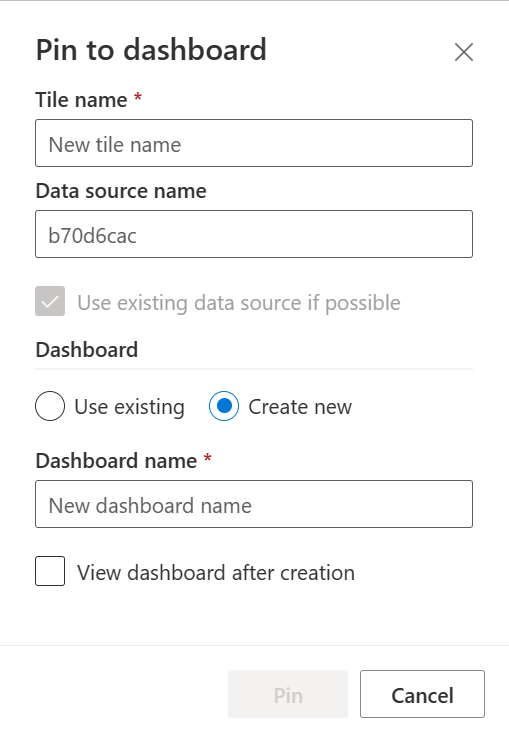This screenshot has height=739, width=509.
Task: Select the Use existing radio button
Action: pyautogui.click(x=50, y=406)
